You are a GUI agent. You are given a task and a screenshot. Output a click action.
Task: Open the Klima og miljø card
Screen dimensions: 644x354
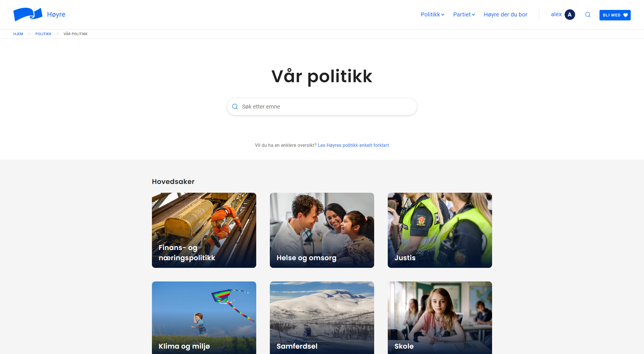[x=204, y=317]
